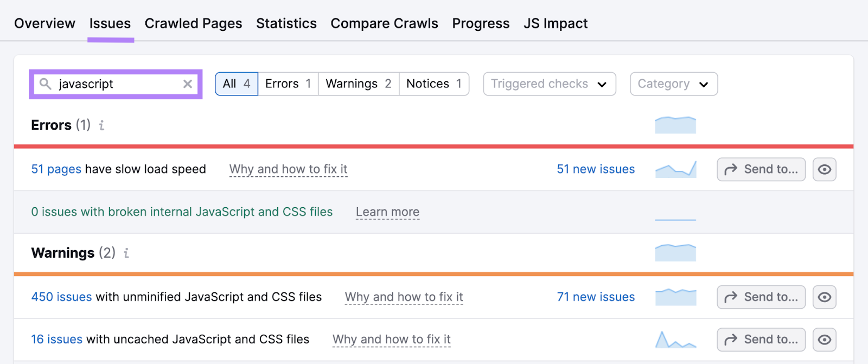Switch to the Crawled Pages tab
The image size is (868, 364).
(193, 23)
